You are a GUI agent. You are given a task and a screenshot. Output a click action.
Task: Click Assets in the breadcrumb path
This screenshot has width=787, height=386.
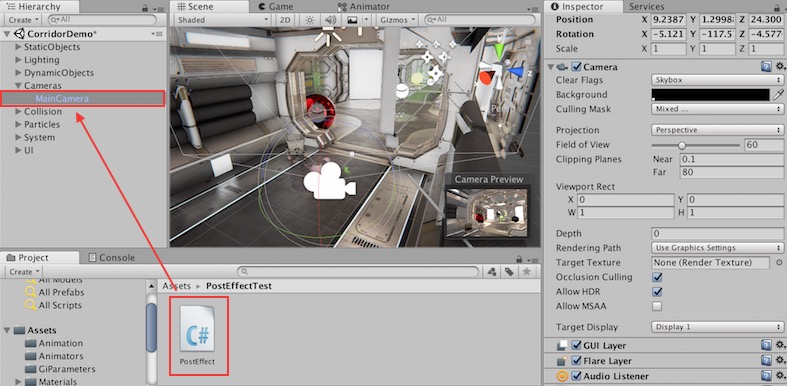pyautogui.click(x=176, y=286)
